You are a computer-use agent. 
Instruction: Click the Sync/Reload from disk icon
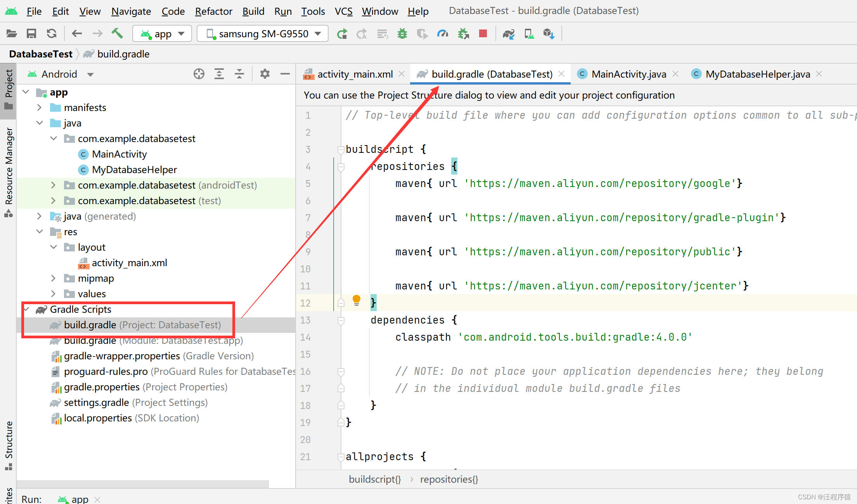tap(52, 34)
